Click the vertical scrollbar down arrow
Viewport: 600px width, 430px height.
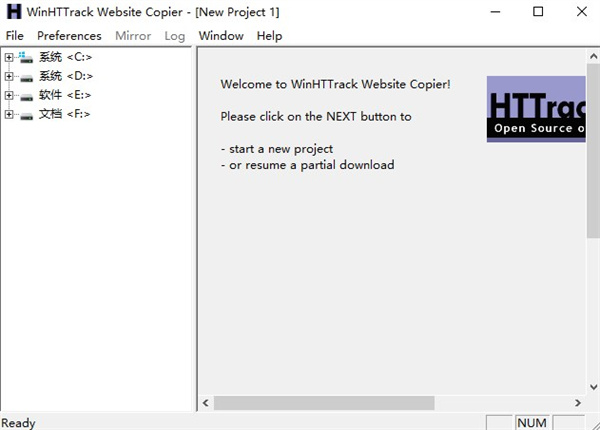coord(593,387)
